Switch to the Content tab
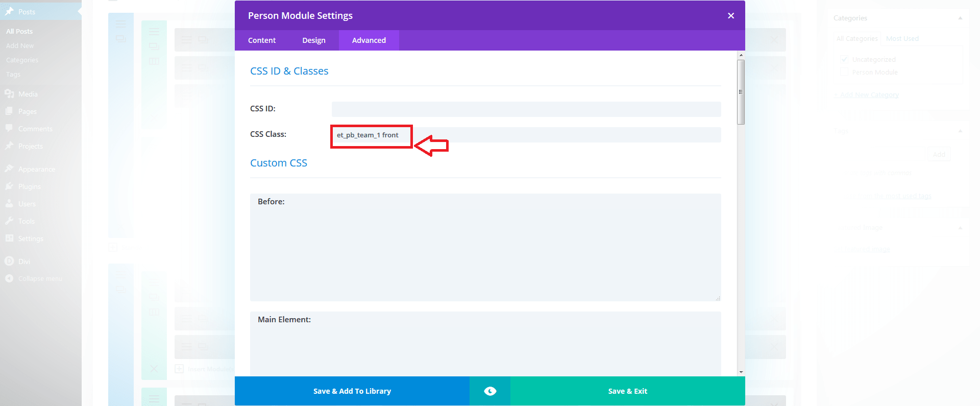This screenshot has height=406, width=980. pos(262,40)
